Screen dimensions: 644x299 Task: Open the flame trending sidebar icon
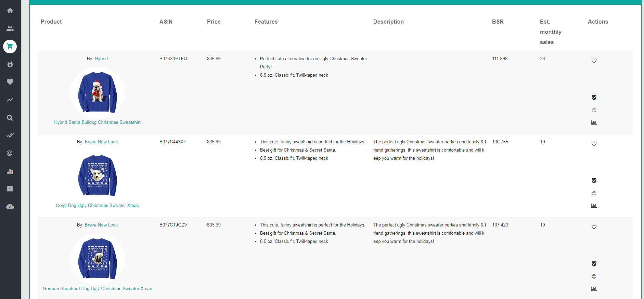tap(10, 64)
